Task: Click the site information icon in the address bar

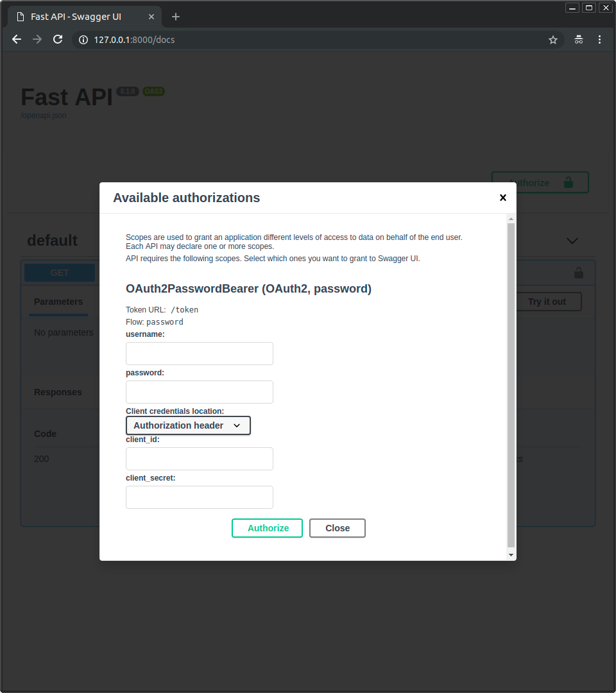Action: [83, 40]
